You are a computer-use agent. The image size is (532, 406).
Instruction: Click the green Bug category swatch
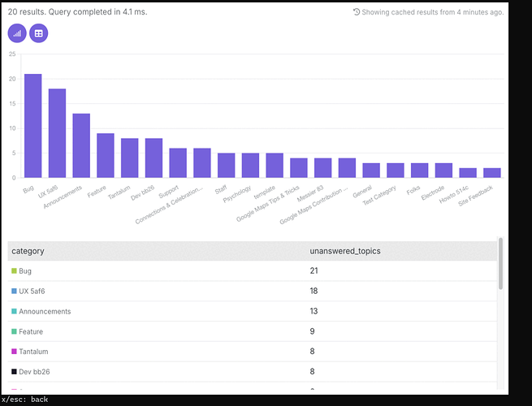click(x=14, y=270)
